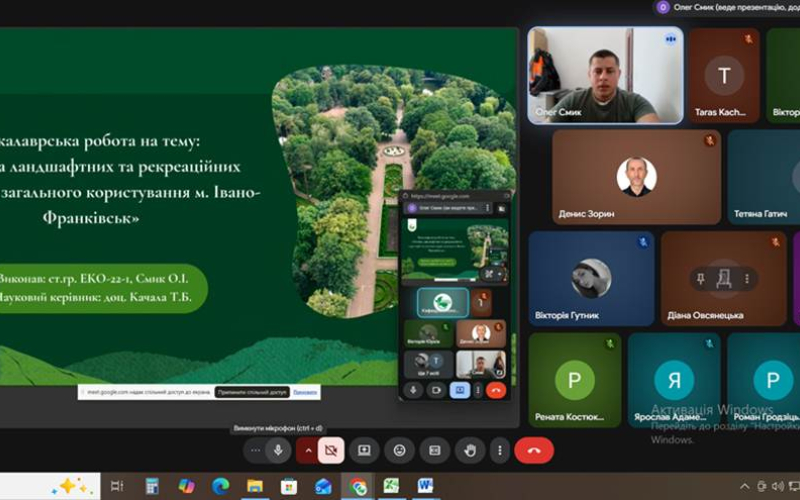Leave the call with red hang-up button
This screenshot has width=800, height=500.
coord(534,451)
